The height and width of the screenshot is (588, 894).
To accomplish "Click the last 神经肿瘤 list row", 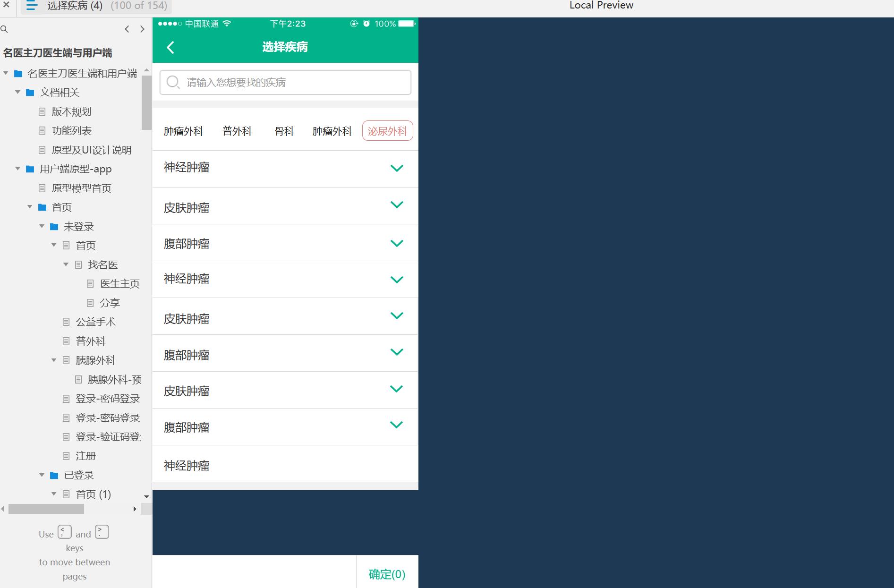I will 285,464.
